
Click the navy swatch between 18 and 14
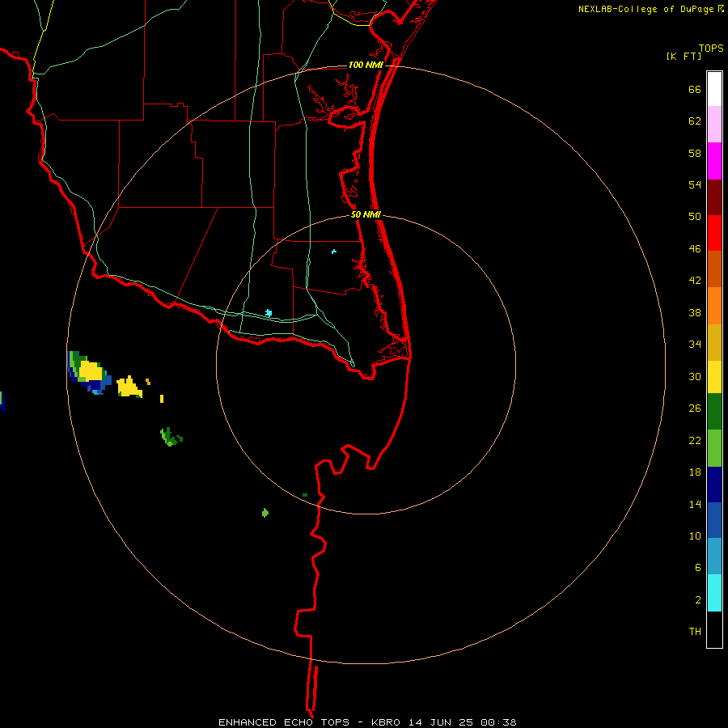coord(714,485)
